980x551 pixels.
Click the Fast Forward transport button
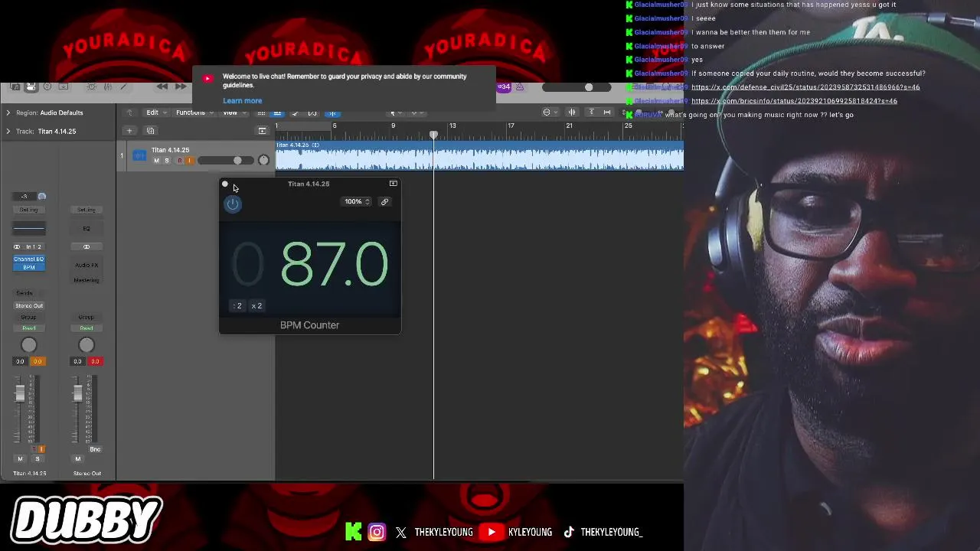click(x=181, y=86)
